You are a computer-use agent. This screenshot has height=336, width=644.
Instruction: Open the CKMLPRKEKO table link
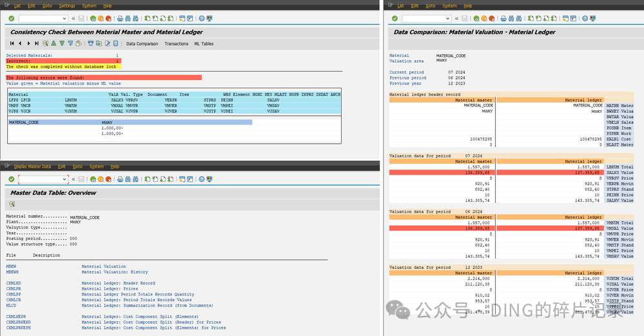(19, 322)
